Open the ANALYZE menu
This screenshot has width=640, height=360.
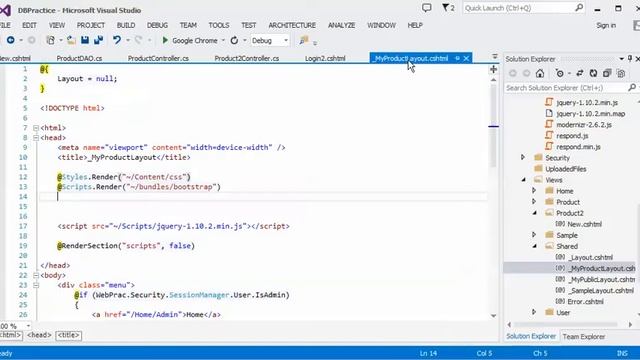[342, 25]
